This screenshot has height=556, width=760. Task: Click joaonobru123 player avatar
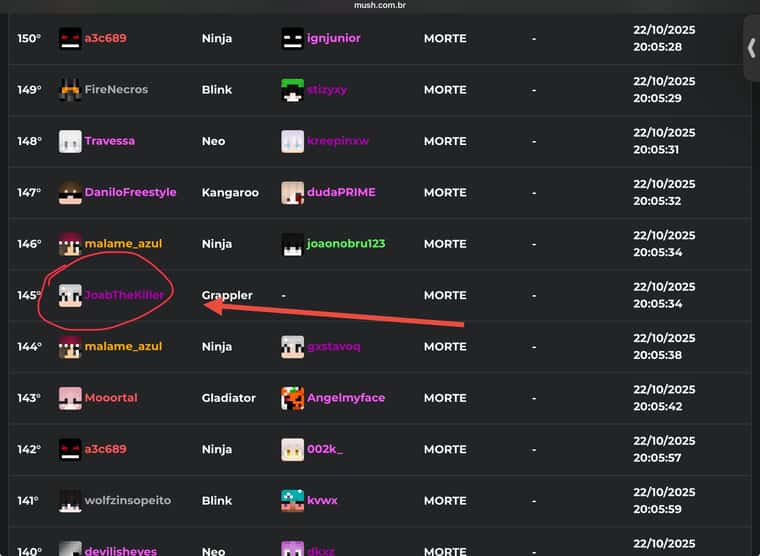(293, 244)
